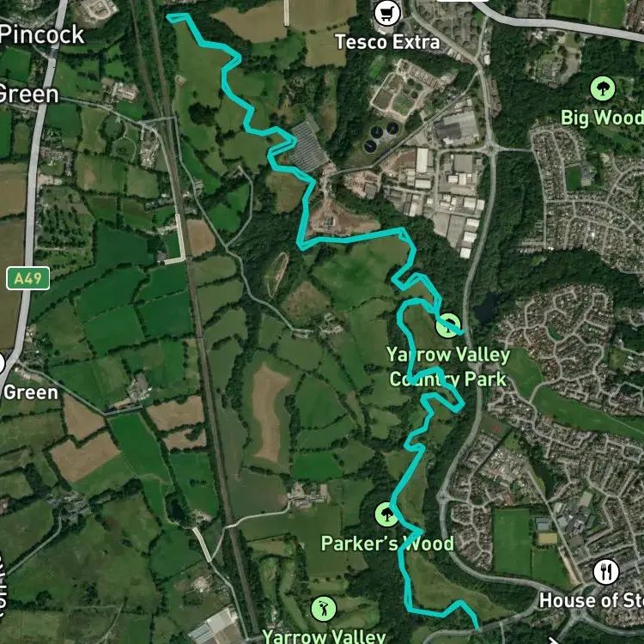Viewport: 644px width, 644px height.
Task: Click the Tesco Extra place label
Action: coord(387,42)
